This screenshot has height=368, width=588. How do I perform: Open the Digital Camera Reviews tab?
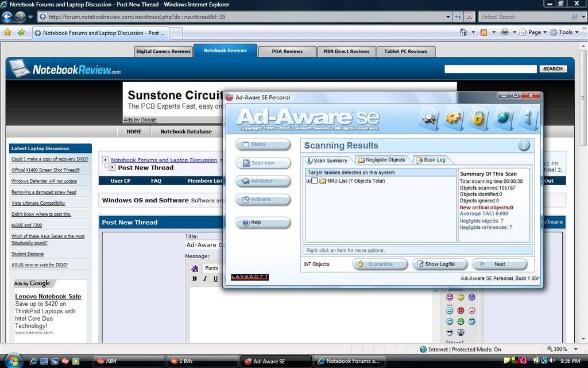pyautogui.click(x=164, y=51)
